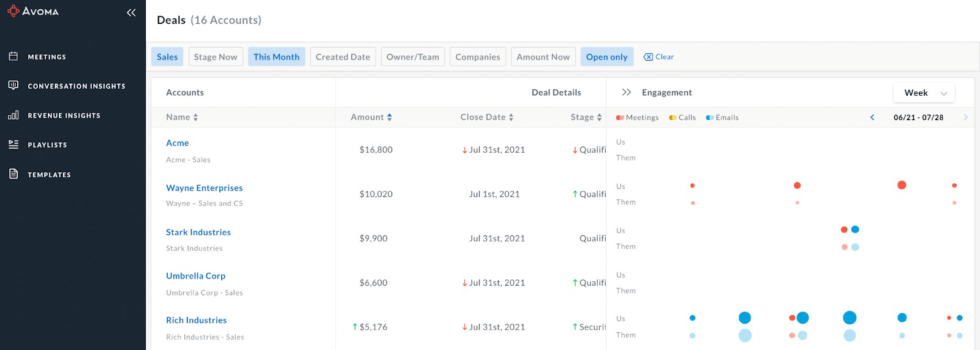The image size is (980, 350).
Task: Open Playlists
Action: click(x=47, y=145)
